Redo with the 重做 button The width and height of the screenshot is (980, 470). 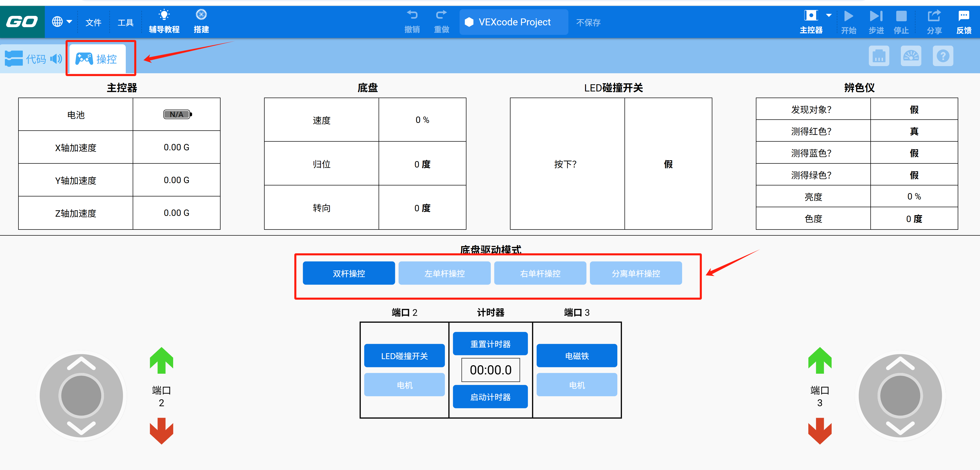441,22
